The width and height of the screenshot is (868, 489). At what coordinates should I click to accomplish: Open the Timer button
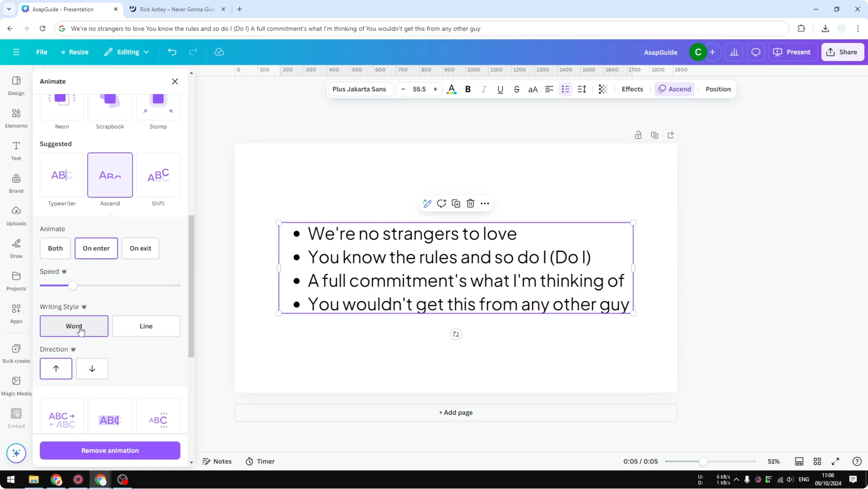[x=260, y=461]
